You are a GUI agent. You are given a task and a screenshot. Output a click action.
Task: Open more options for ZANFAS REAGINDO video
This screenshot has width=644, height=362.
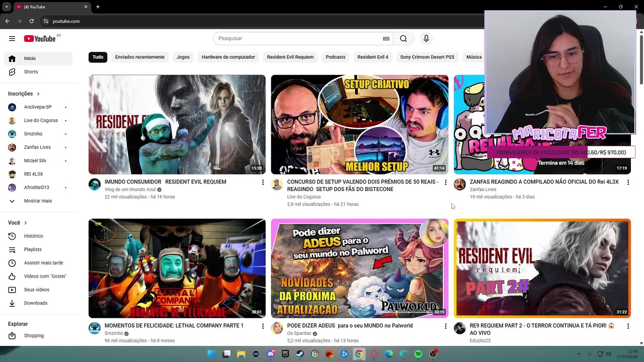click(x=628, y=183)
